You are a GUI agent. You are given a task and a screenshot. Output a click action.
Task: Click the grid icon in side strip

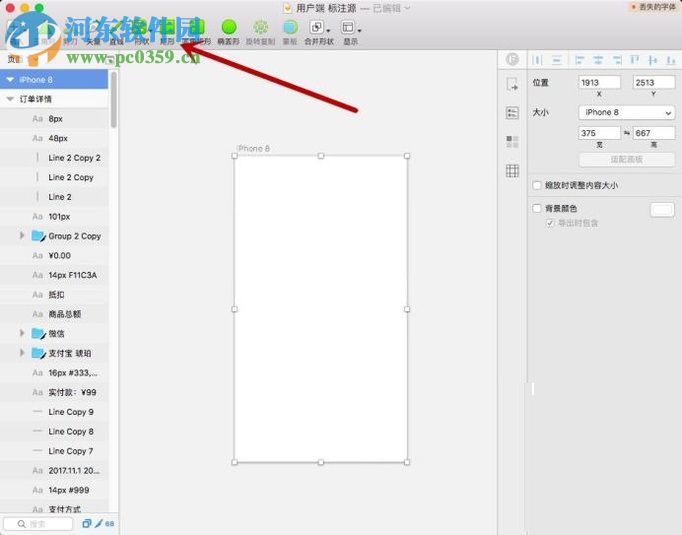pos(512,171)
